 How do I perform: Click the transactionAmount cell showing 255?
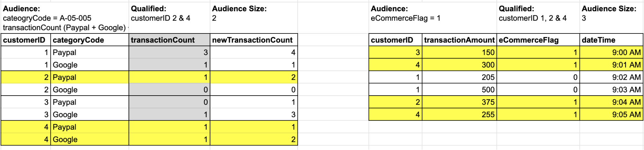tap(459, 114)
